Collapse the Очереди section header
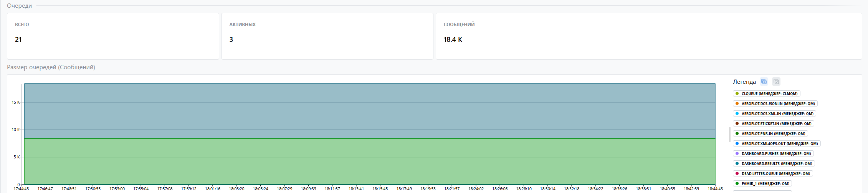 tap(20, 6)
